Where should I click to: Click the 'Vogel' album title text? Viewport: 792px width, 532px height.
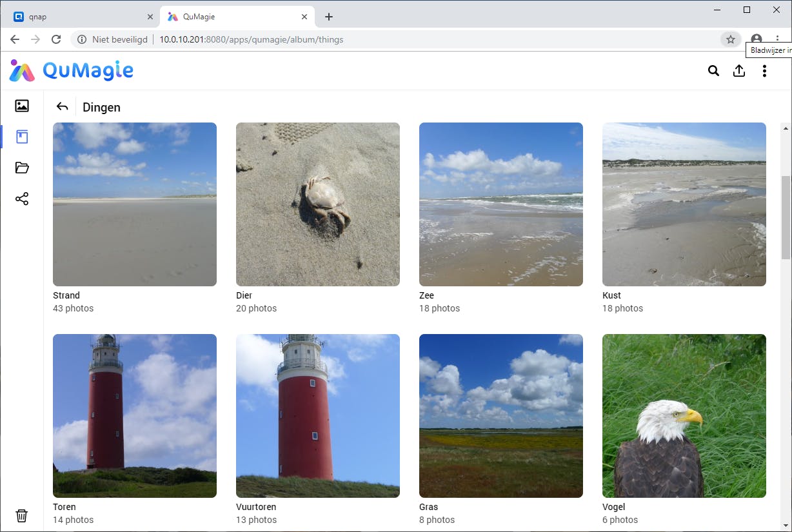click(x=614, y=507)
